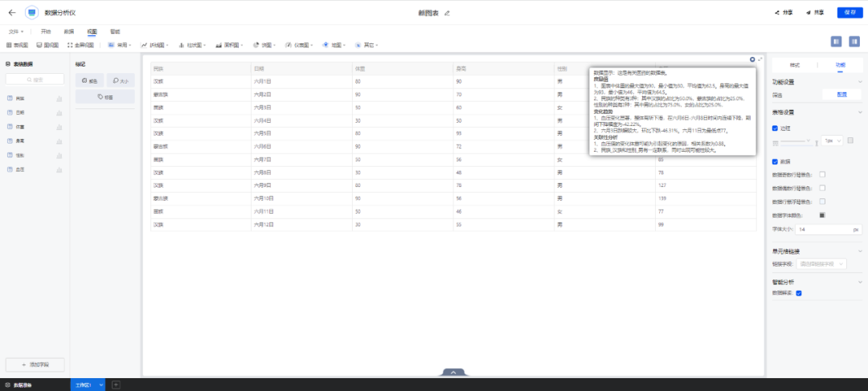The width and height of the screenshot is (868, 391).
Task: Edit chart title with the pencil icon
Action: tap(448, 13)
